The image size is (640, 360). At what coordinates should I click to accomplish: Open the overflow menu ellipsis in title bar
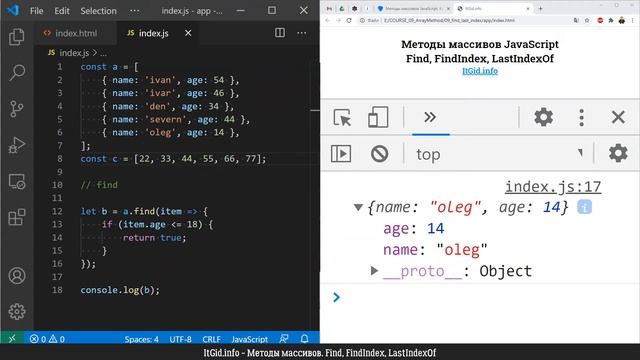click(134, 11)
